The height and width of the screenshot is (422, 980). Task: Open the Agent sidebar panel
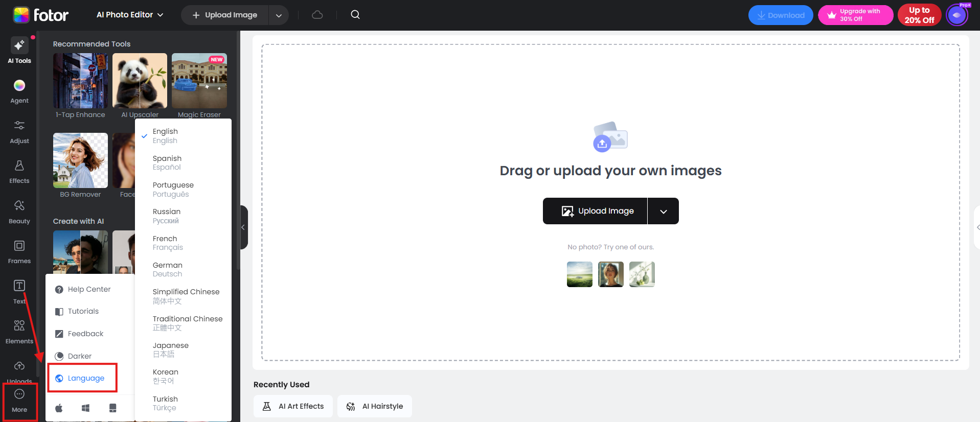[x=19, y=91]
